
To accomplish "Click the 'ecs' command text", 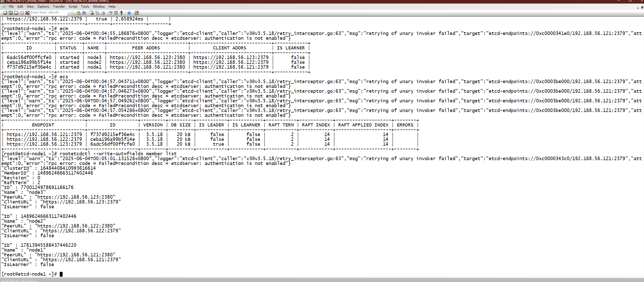I will [64, 77].
